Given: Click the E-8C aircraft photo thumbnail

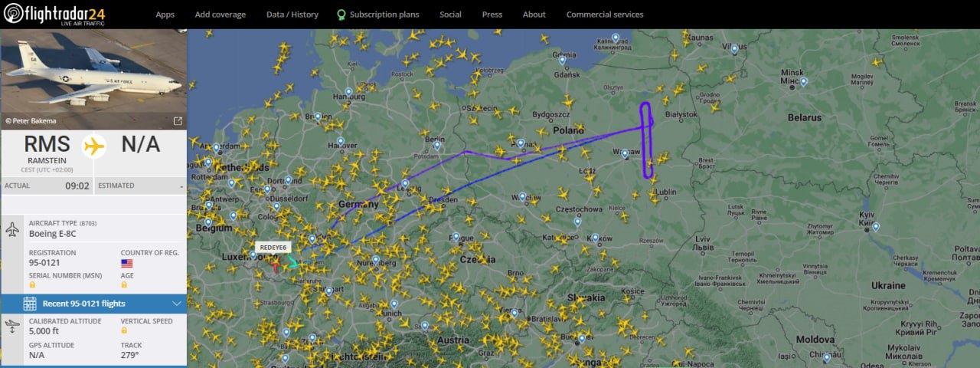Looking at the screenshot, I should [x=93, y=79].
